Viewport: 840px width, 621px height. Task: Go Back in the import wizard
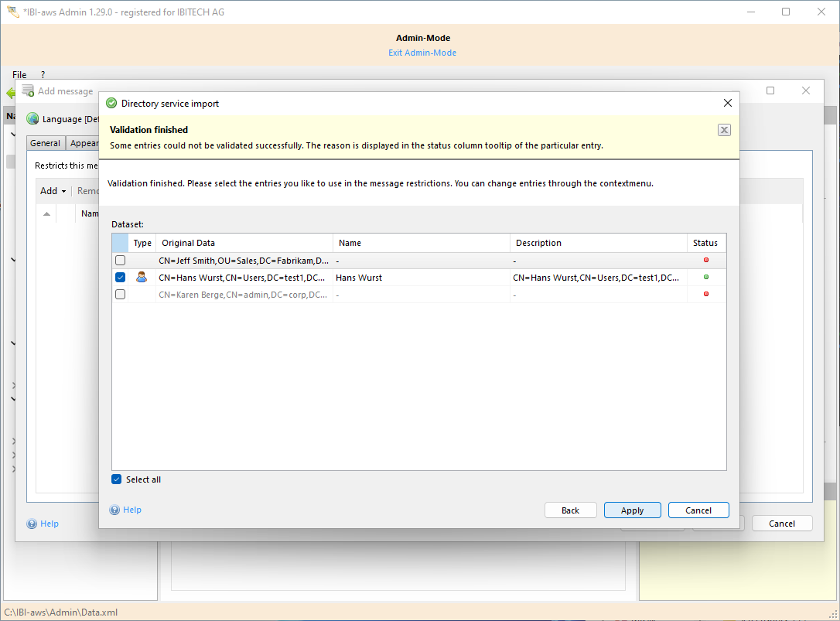(x=570, y=510)
